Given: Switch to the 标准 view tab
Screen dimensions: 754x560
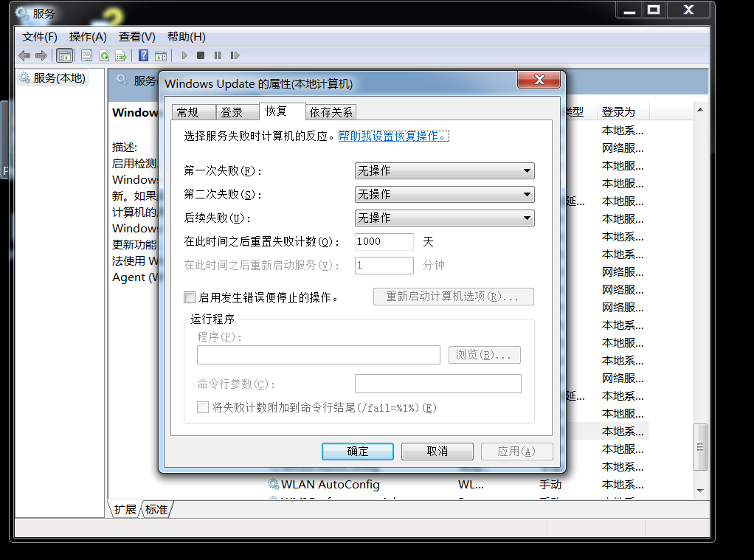Looking at the screenshot, I should tap(156, 510).
